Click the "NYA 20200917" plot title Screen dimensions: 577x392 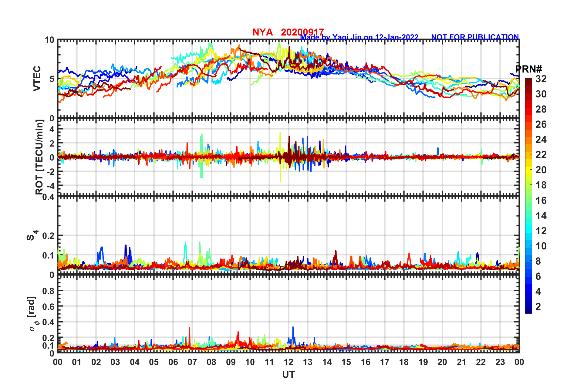[x=288, y=32]
